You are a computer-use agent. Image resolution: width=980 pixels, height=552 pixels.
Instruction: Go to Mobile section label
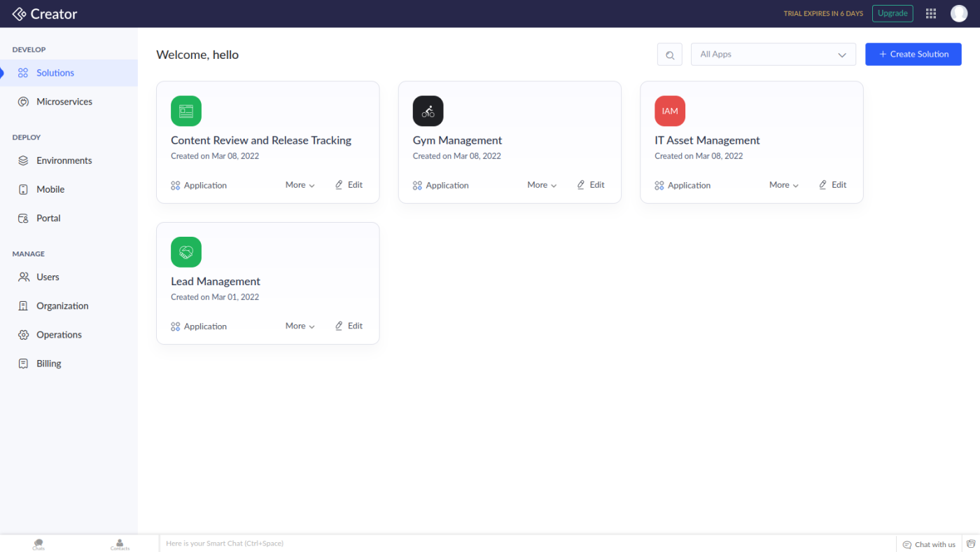(x=50, y=189)
